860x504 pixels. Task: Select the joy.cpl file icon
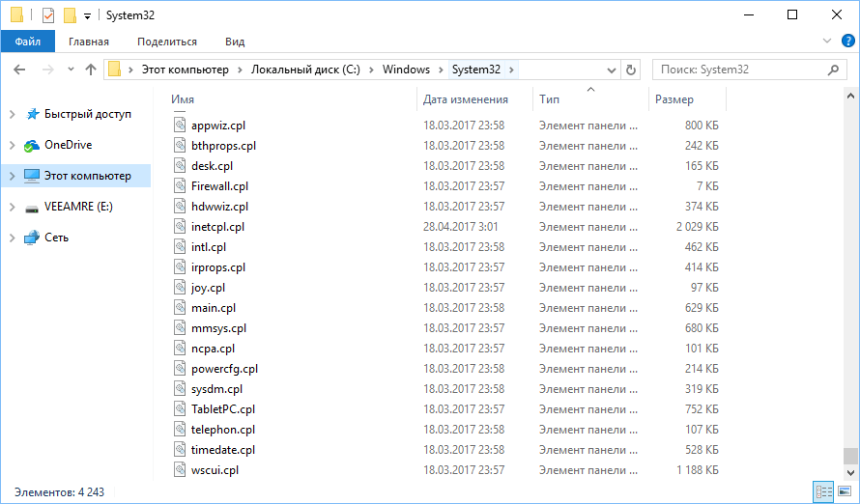[180, 287]
